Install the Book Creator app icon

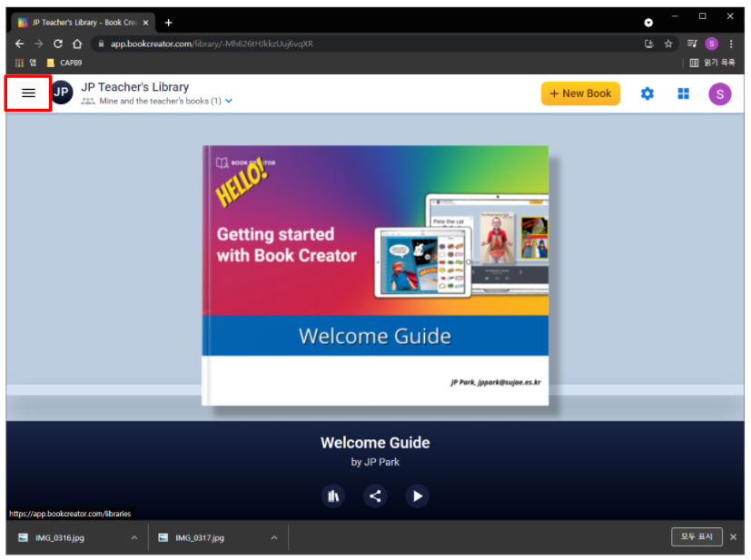tap(649, 44)
